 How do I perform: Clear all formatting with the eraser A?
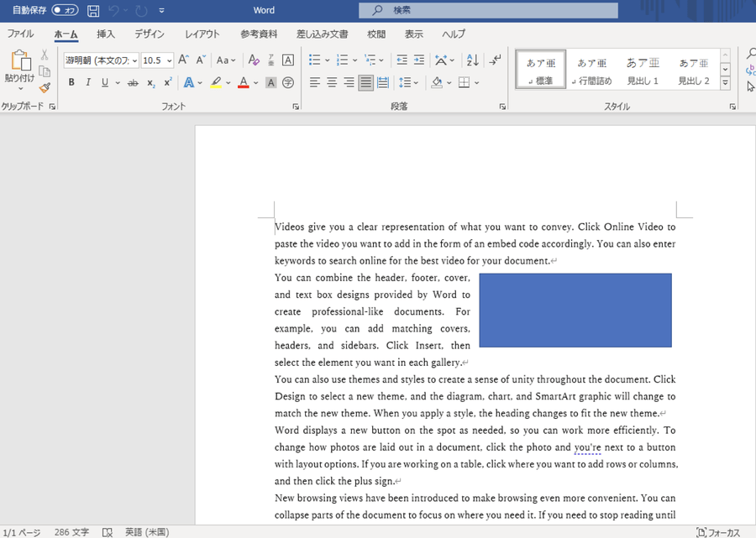click(254, 60)
